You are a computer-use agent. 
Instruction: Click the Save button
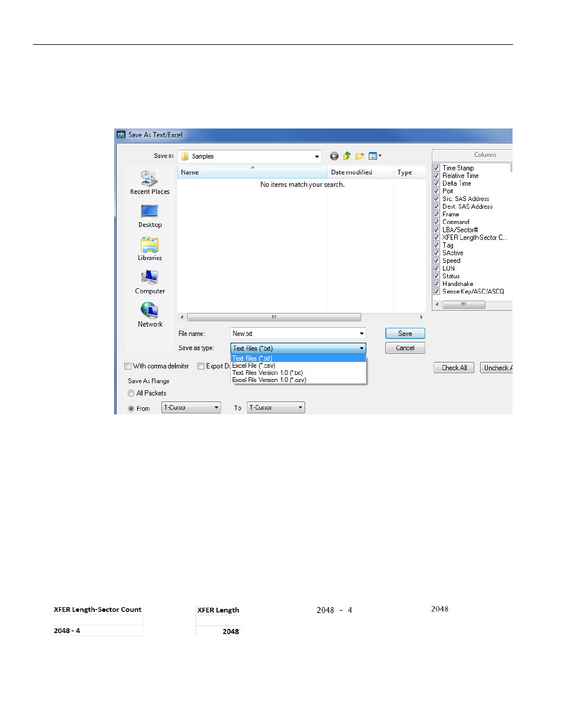(x=405, y=334)
